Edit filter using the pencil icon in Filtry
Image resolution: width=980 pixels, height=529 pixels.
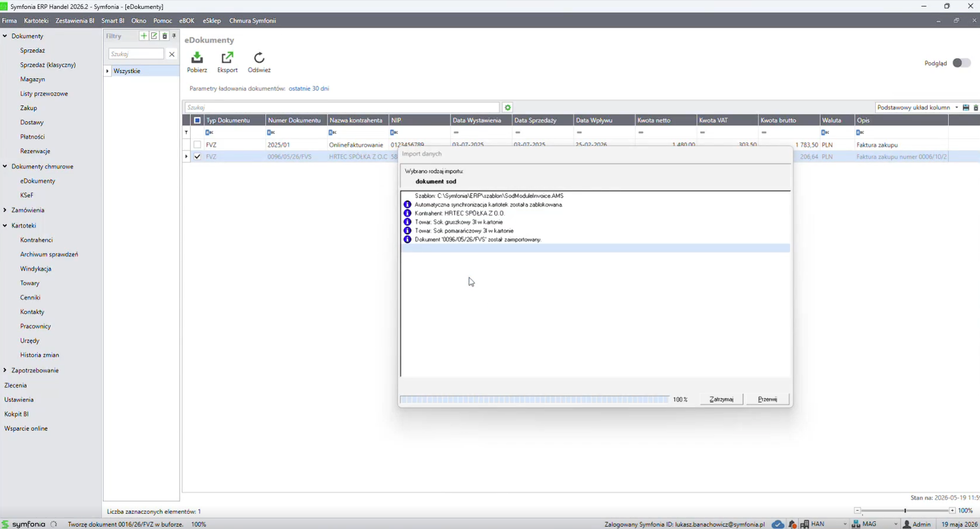(154, 36)
